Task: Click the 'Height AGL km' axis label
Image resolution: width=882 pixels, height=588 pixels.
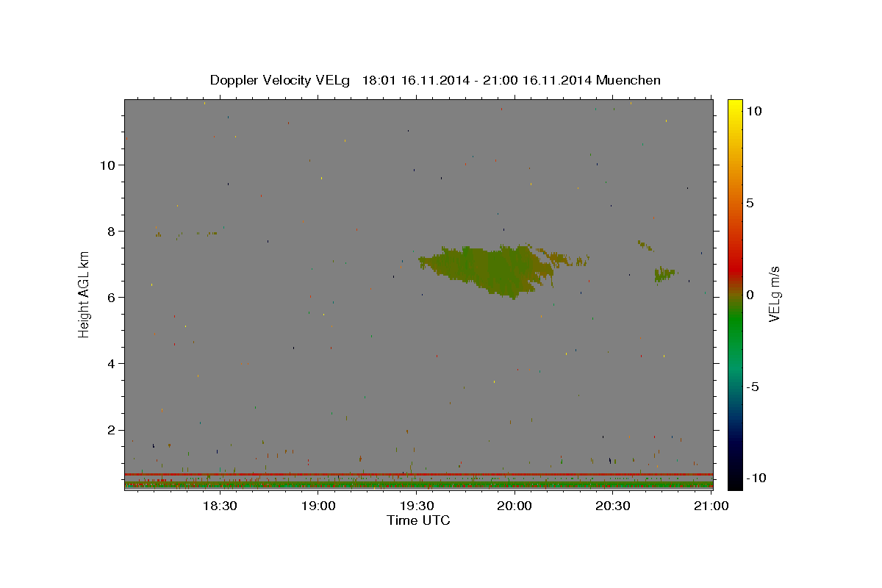Action: pyautogui.click(x=85, y=295)
